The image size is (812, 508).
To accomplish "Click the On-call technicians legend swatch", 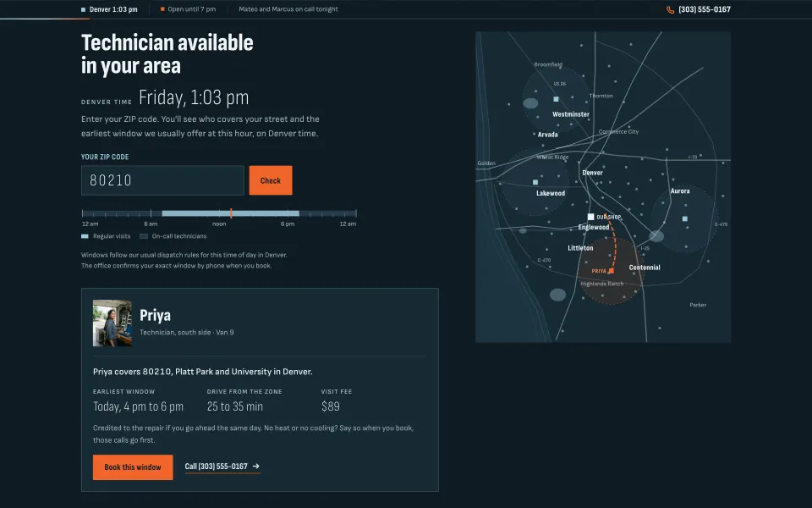I will [144, 236].
